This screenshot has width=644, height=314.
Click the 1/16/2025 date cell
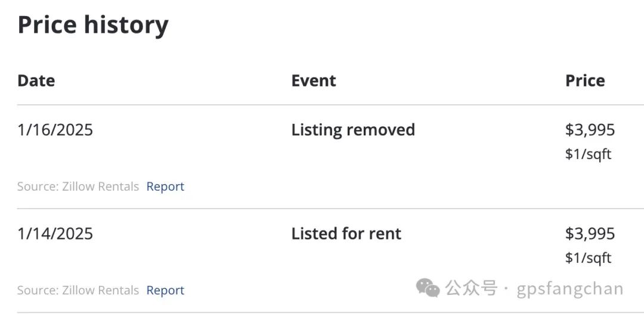click(55, 130)
